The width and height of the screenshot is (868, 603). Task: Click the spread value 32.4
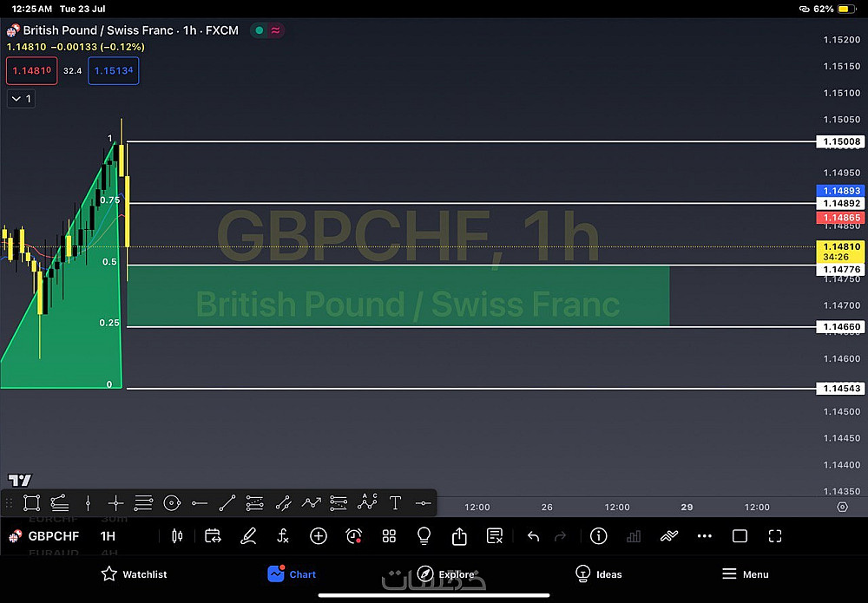tap(73, 71)
